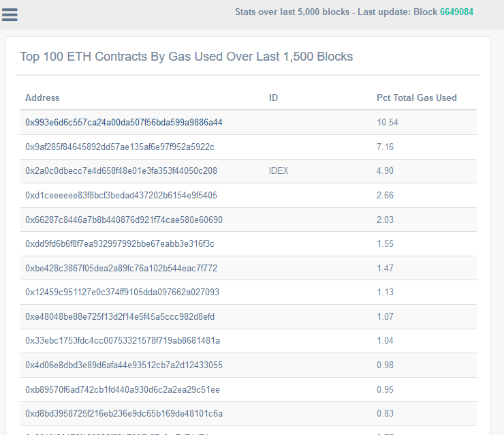The height and width of the screenshot is (435, 504).
Task: Open address 0x66287c8446a7b8b440876d921f74cae580e60690
Action: coord(124,220)
